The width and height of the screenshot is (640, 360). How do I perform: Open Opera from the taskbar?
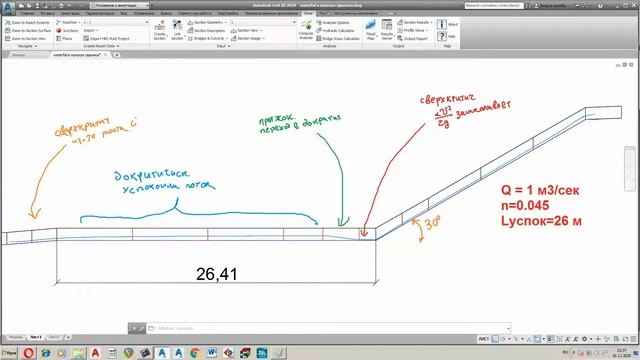click(29, 353)
